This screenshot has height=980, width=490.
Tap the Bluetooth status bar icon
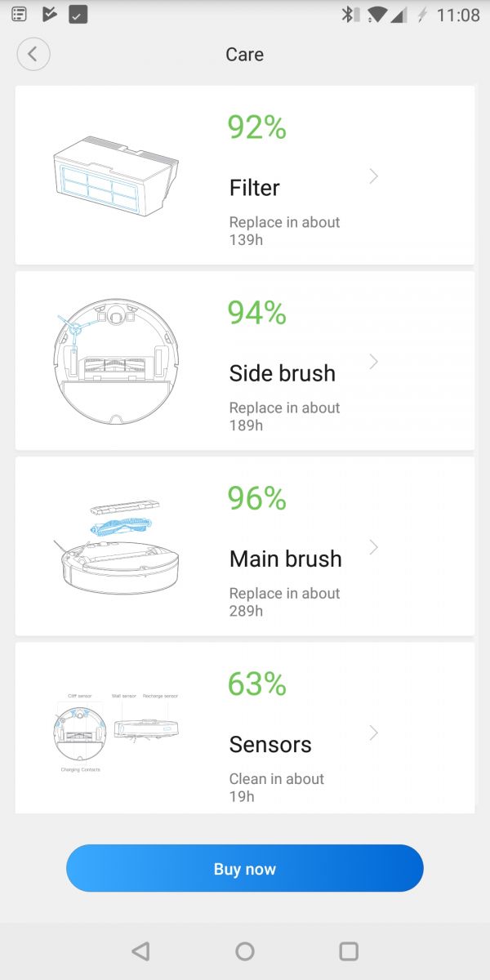tap(350, 15)
